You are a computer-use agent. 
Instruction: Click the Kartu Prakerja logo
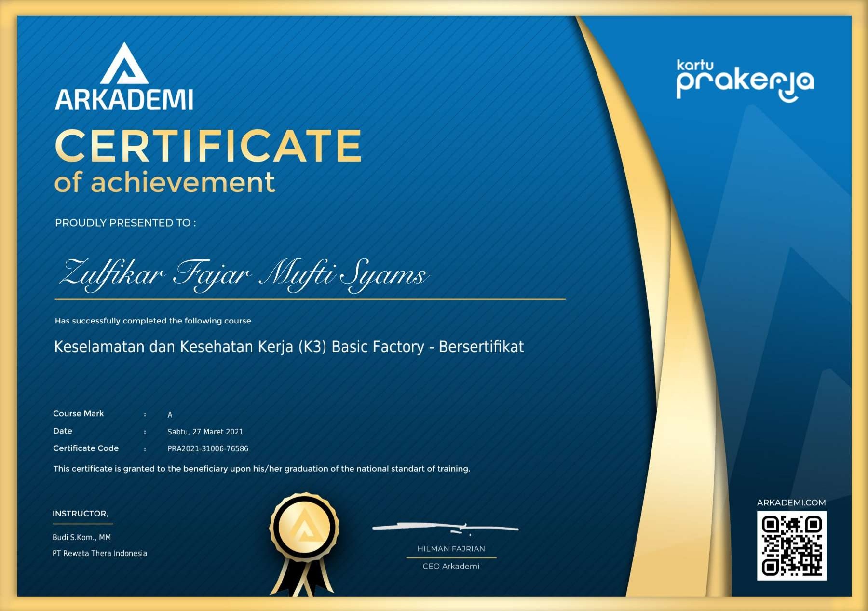coord(745,81)
